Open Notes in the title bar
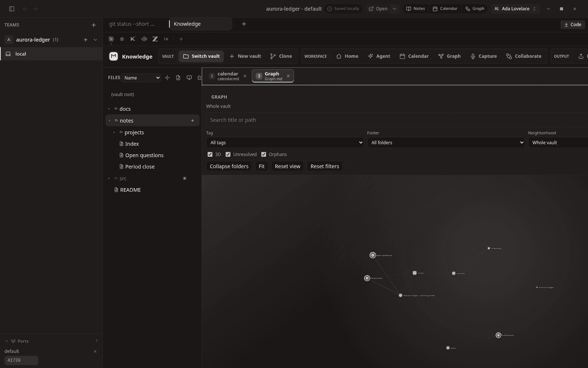 (x=415, y=9)
